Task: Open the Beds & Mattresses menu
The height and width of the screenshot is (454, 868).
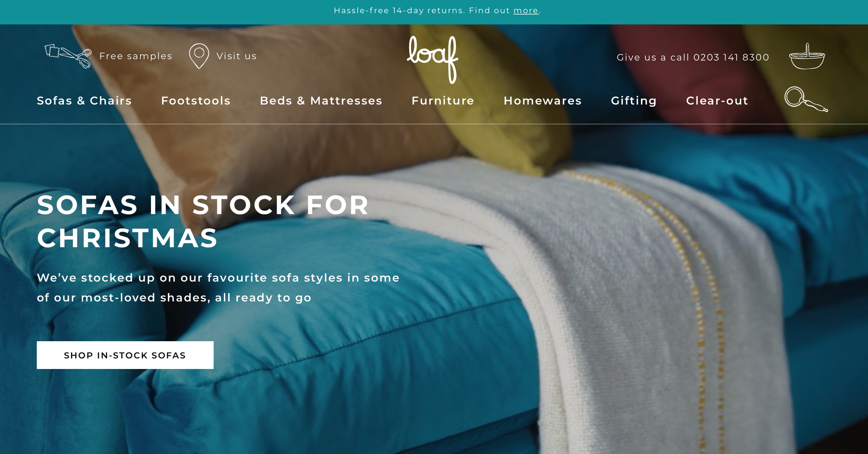Action: tap(321, 101)
